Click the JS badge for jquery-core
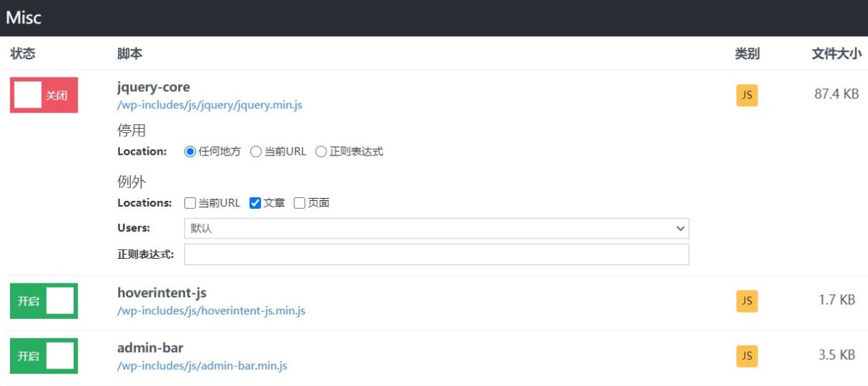The image size is (868, 386). click(x=747, y=95)
